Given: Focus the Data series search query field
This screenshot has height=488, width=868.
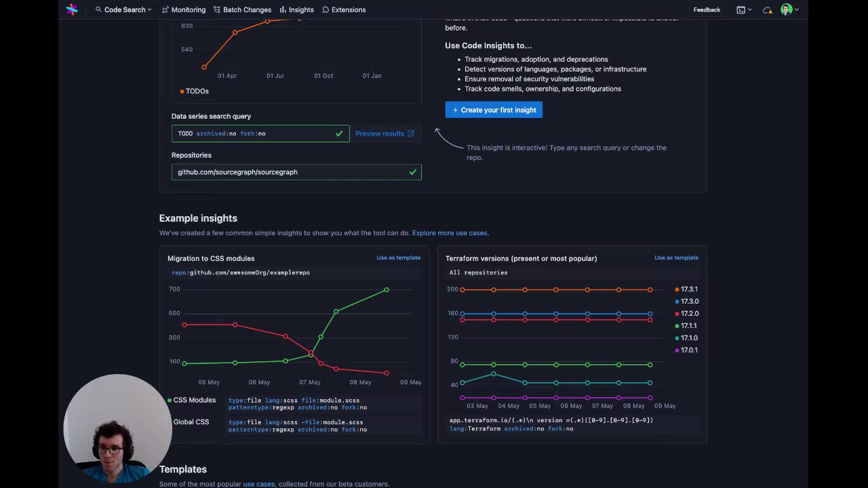Looking at the screenshot, I should [x=254, y=134].
